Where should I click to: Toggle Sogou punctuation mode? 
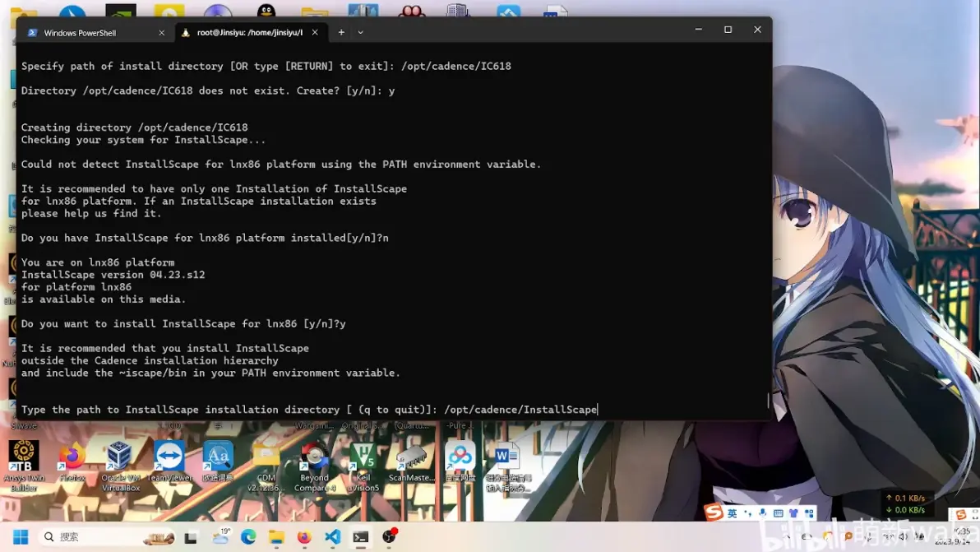coord(748,513)
